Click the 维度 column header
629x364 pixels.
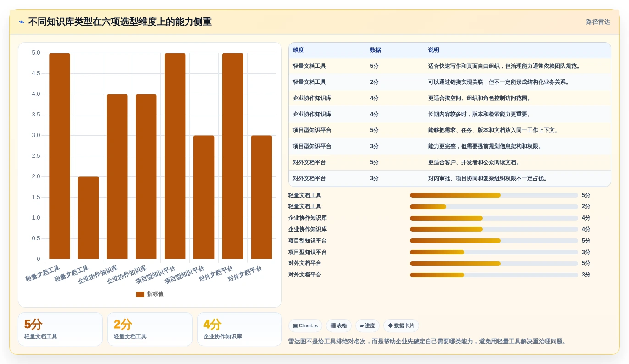[x=298, y=50]
